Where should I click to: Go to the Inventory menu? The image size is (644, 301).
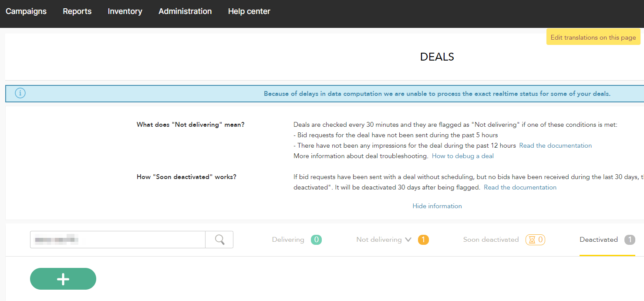tap(125, 11)
